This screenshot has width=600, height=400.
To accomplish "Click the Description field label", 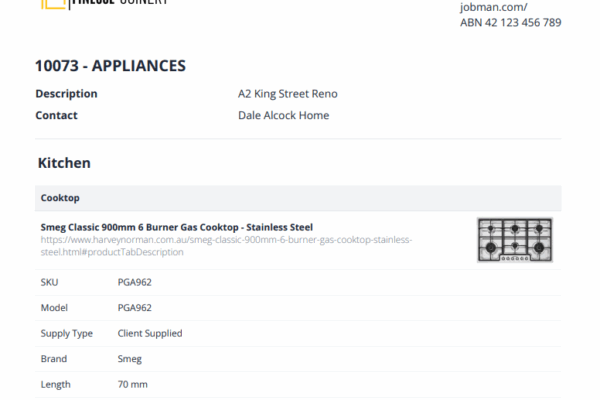I will [66, 94].
